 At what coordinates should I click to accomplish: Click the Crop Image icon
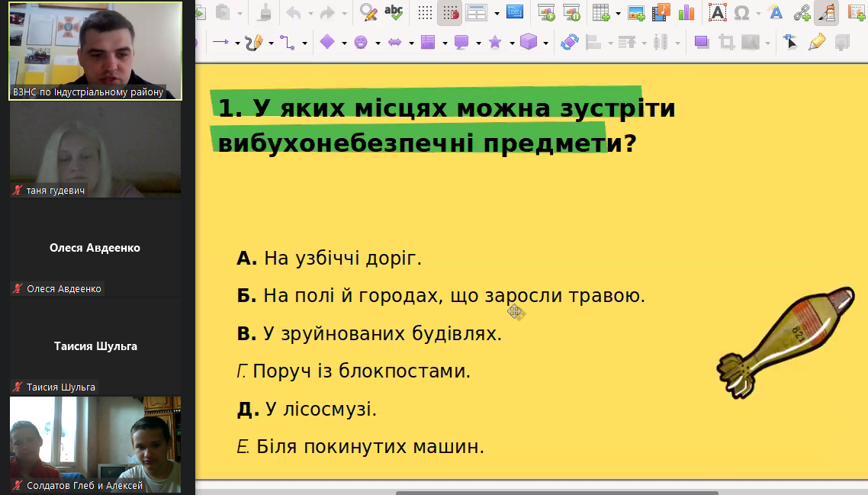tap(726, 42)
